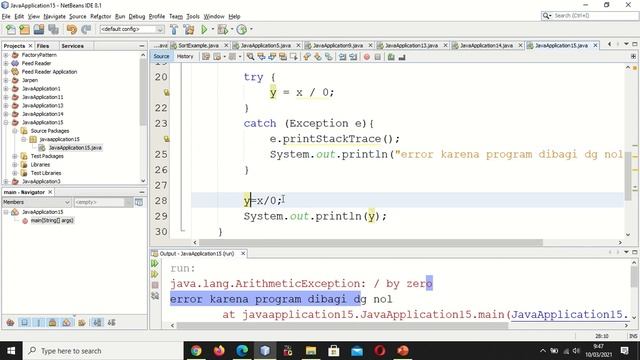
Task: Open the Refactor menu
Action: point(100,16)
